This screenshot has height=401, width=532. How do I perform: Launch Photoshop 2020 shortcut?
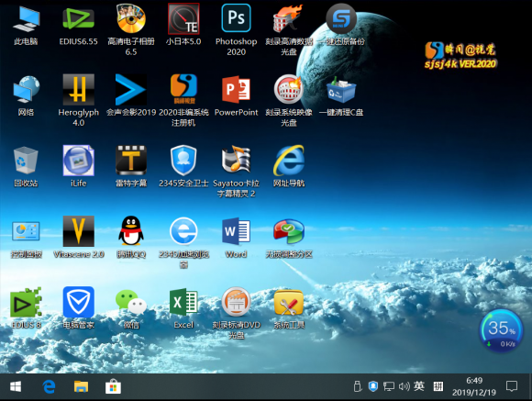(236, 18)
